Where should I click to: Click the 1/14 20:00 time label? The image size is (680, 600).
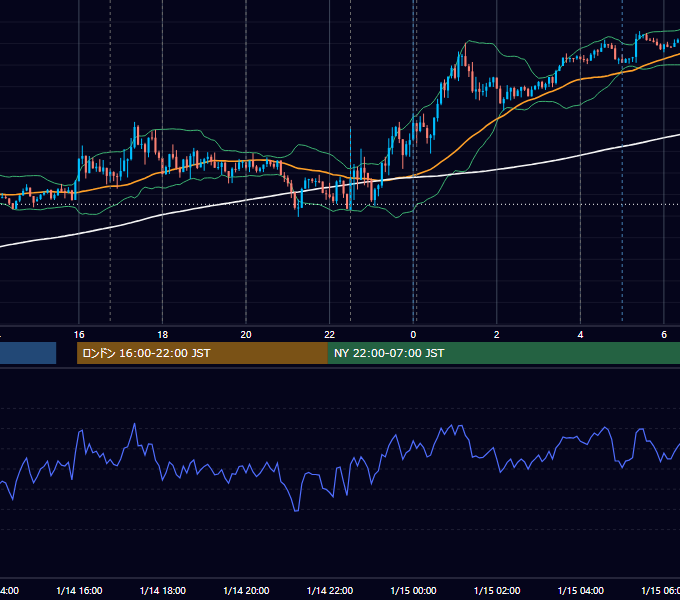pyautogui.click(x=246, y=590)
